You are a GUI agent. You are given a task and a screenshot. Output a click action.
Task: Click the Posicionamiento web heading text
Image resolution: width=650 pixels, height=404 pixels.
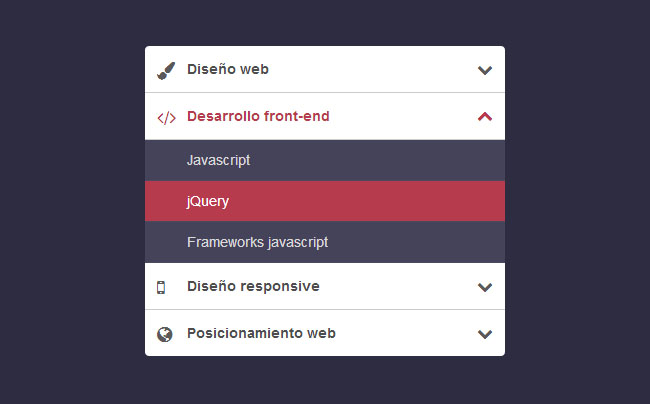tap(261, 334)
